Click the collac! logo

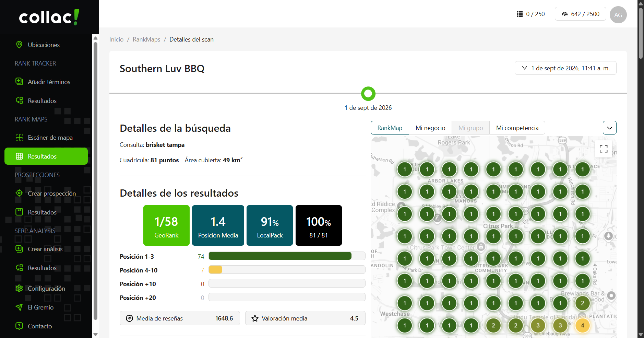coord(49,17)
